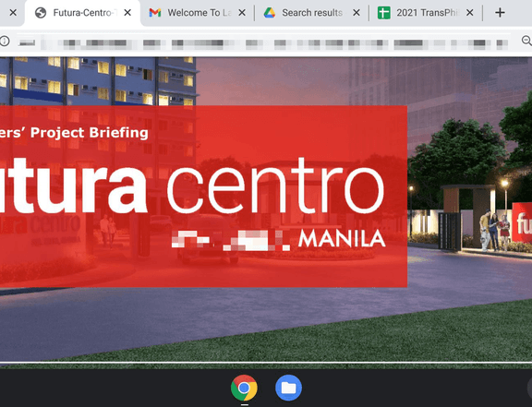
Task: Switch to the Futura-Centro tab
Action: pos(82,13)
